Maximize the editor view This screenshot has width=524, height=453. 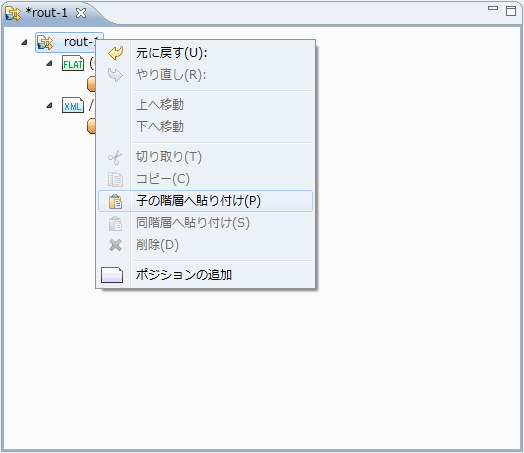(511, 11)
